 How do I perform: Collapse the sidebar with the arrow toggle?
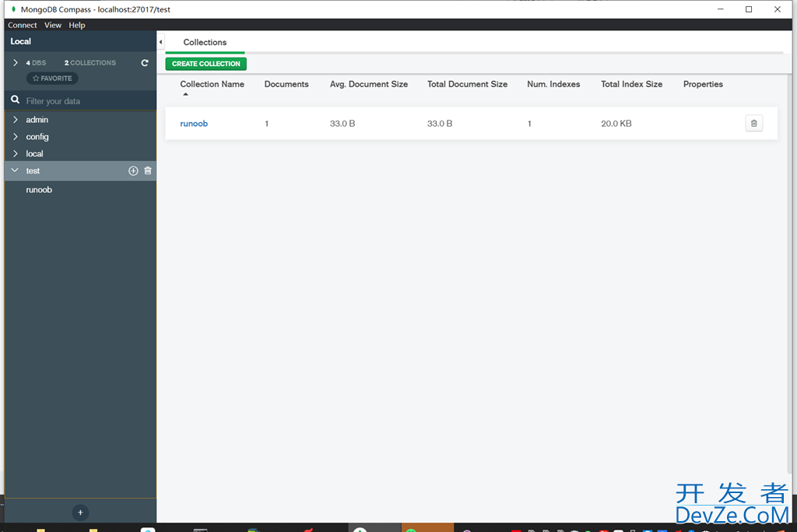160,42
